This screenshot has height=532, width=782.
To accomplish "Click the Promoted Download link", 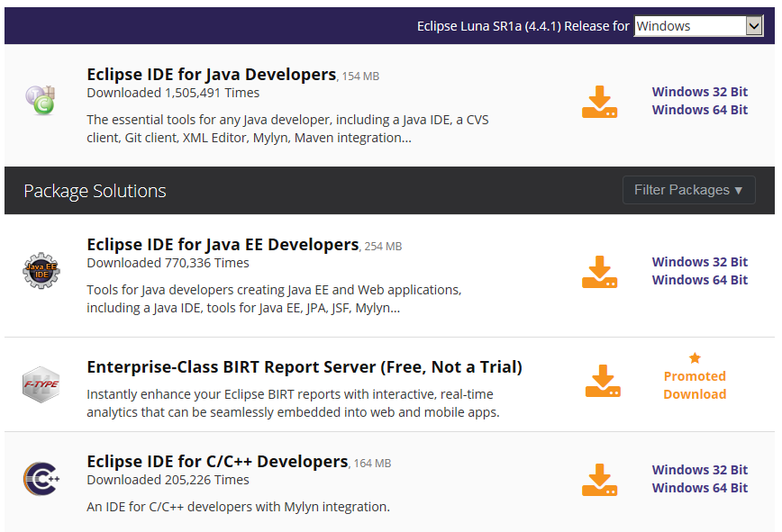I will point(695,385).
